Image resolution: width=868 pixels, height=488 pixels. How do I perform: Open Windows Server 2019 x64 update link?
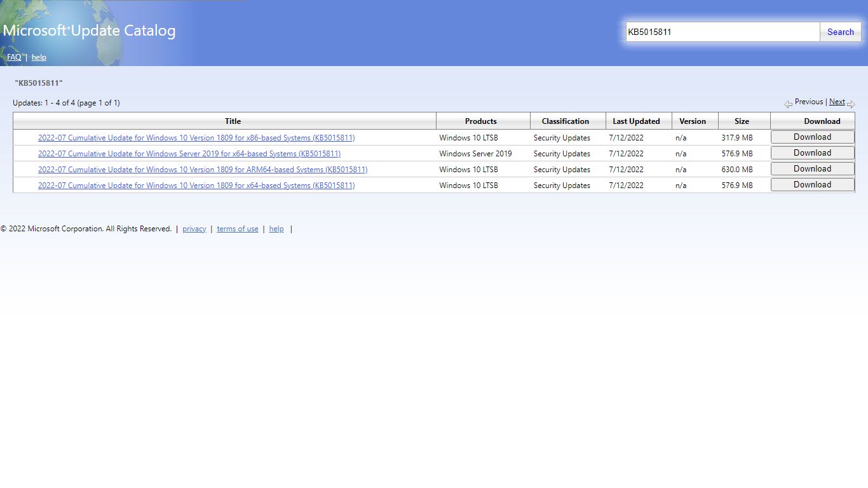189,154
